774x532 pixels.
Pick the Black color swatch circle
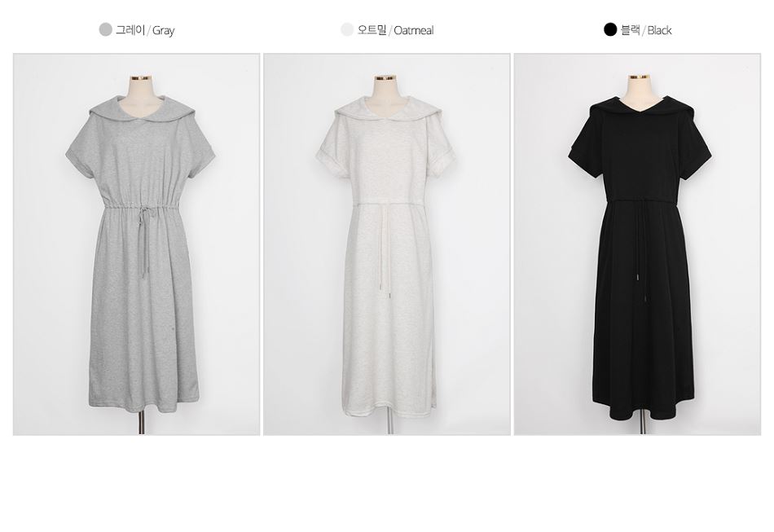click(x=610, y=29)
